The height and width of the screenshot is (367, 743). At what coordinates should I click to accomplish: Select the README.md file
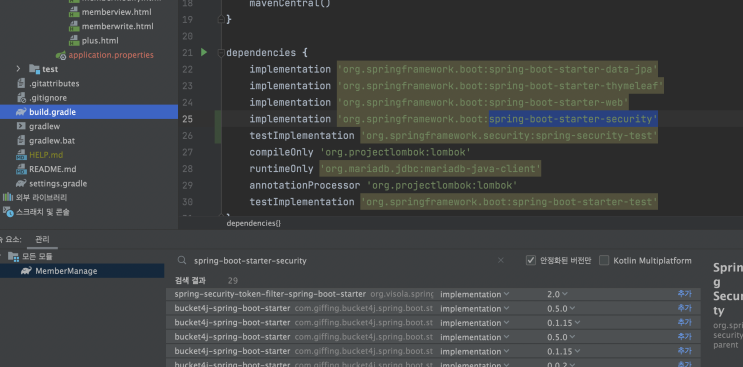53,169
